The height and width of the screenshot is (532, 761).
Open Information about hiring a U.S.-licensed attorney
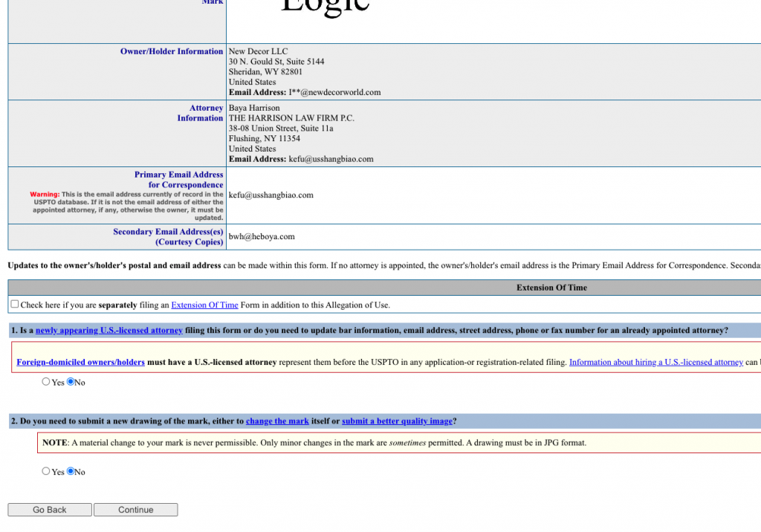655,362
